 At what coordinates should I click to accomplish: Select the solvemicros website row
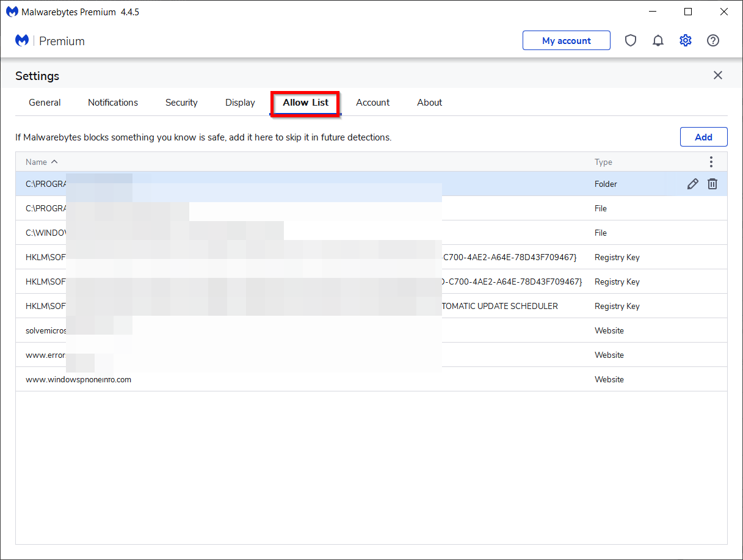371,330
